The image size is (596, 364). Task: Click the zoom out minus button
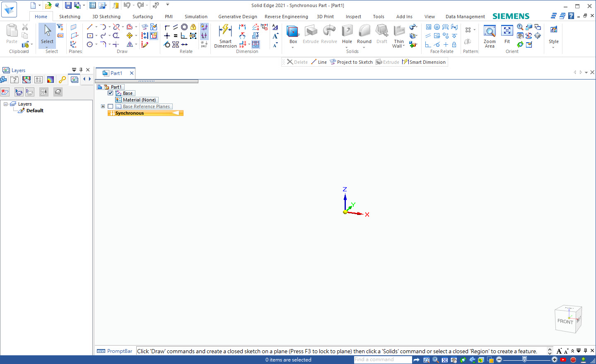pyautogui.click(x=499, y=359)
